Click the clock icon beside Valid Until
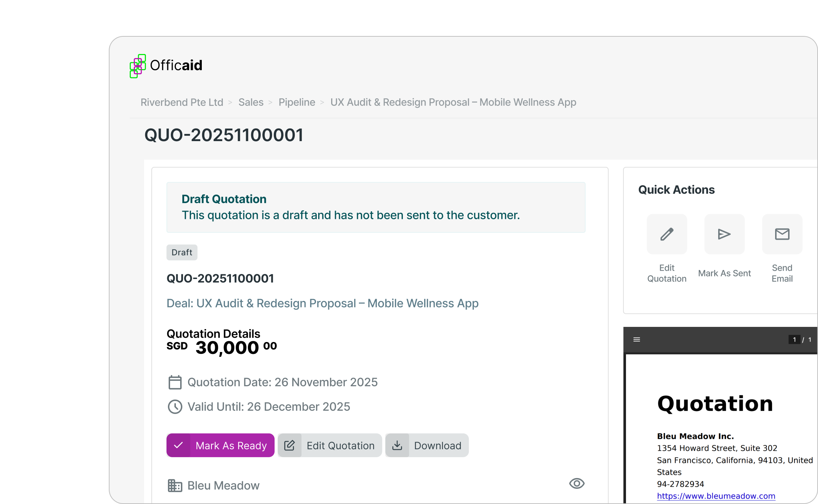Screen dimensions: 818x504 point(175,407)
